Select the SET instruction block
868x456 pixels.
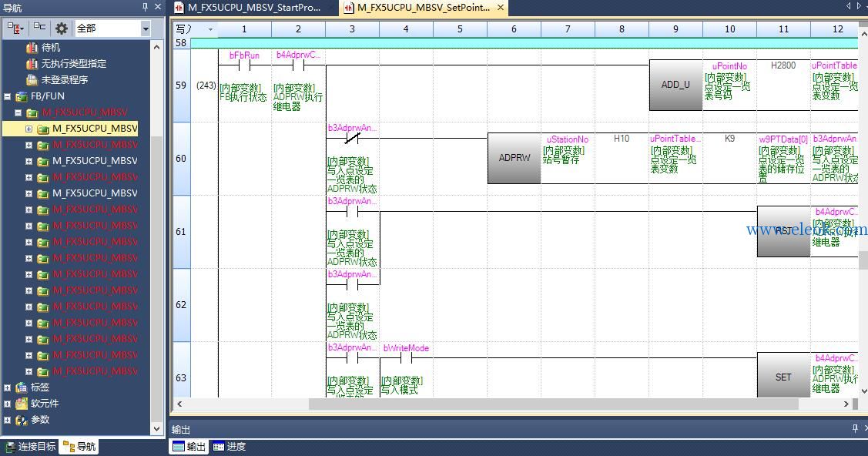point(783,377)
